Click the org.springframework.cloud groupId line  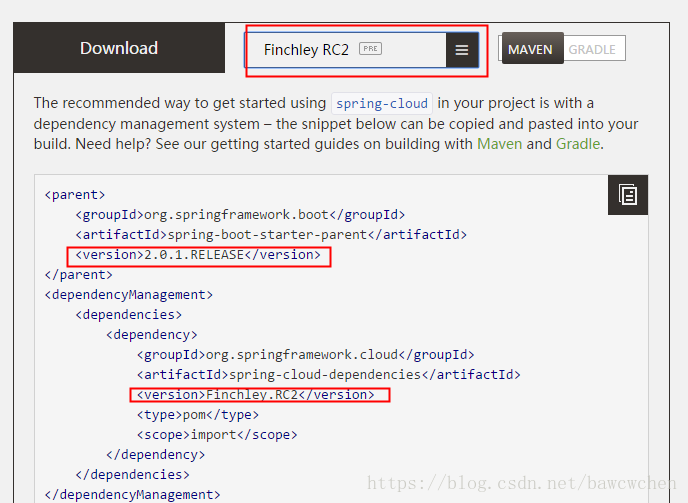(305, 355)
